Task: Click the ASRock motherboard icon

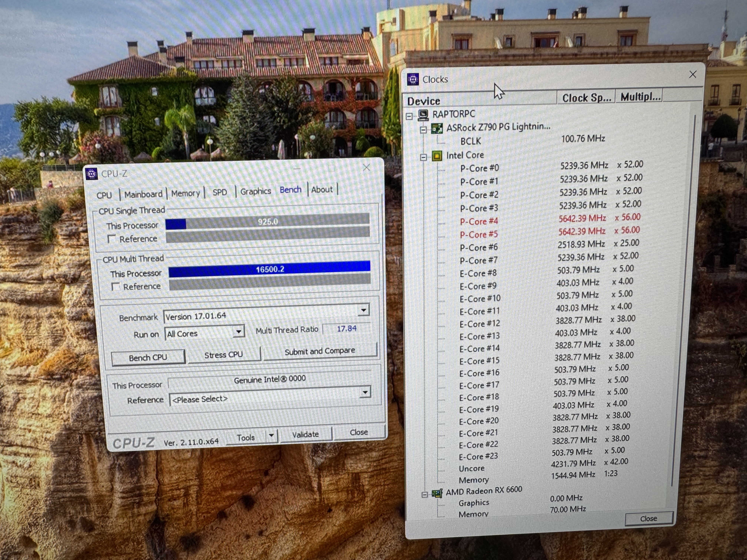Action: 437,128
